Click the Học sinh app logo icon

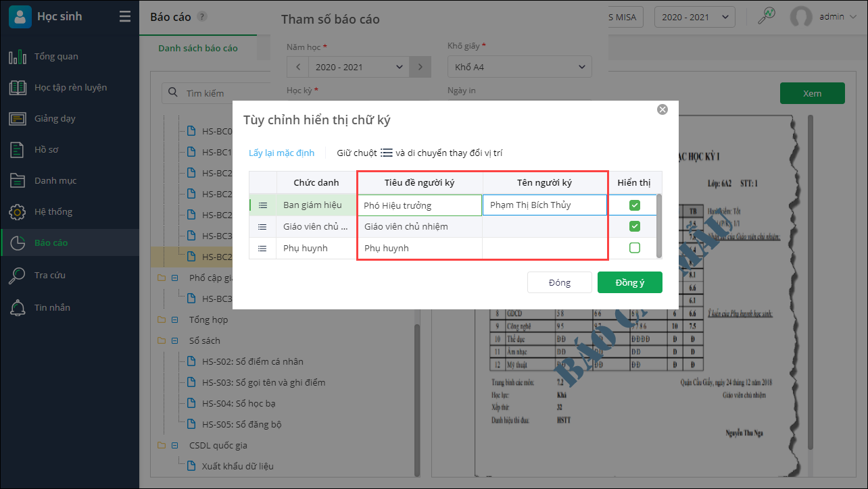(x=20, y=16)
